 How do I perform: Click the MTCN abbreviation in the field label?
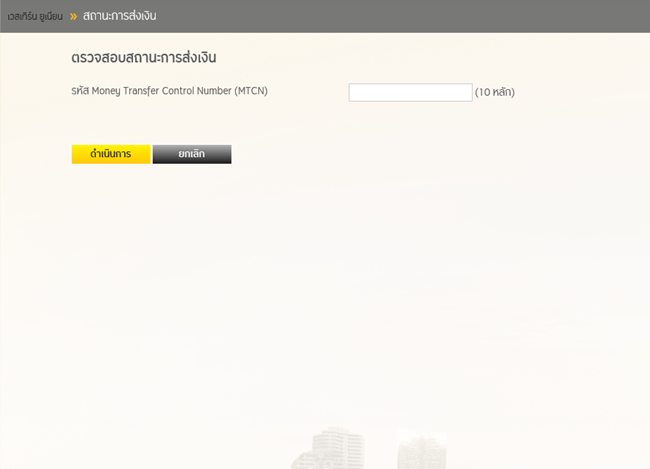(x=250, y=91)
